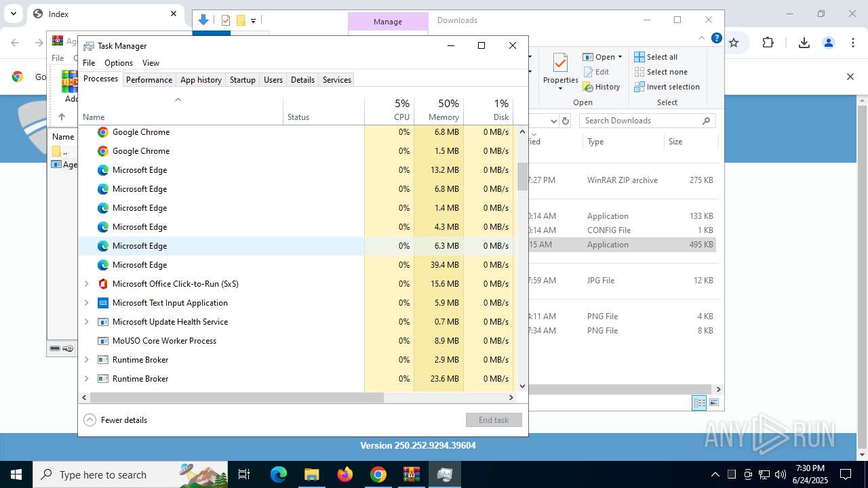
Task: Bookmark this page with star icon
Action: pos(734,43)
